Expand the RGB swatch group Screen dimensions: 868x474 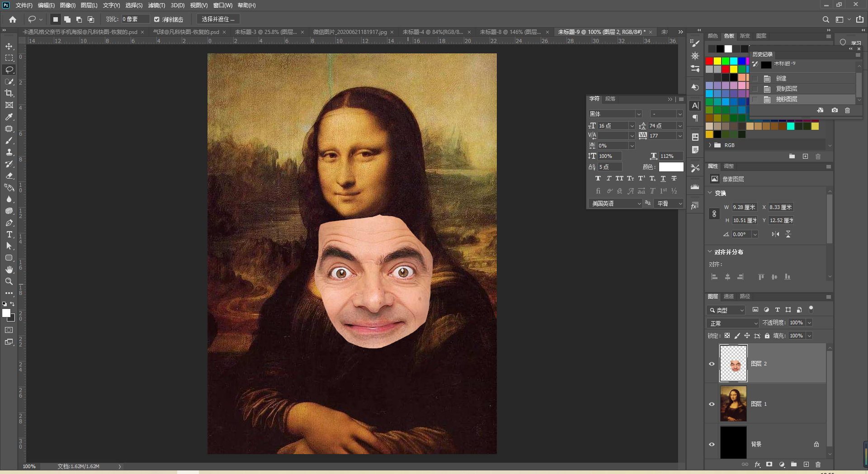tap(710, 145)
